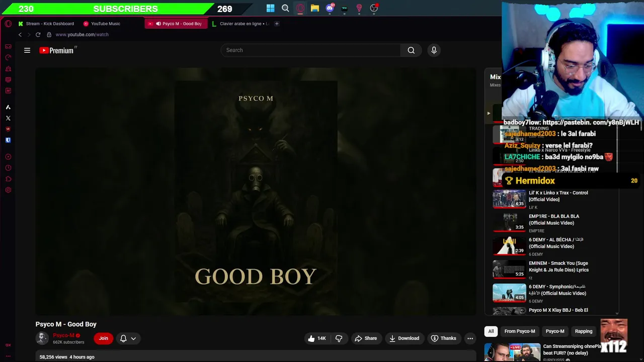This screenshot has height=362, width=644.
Task: Select the Psyco M - Good Boy tab
Action: pos(176,24)
